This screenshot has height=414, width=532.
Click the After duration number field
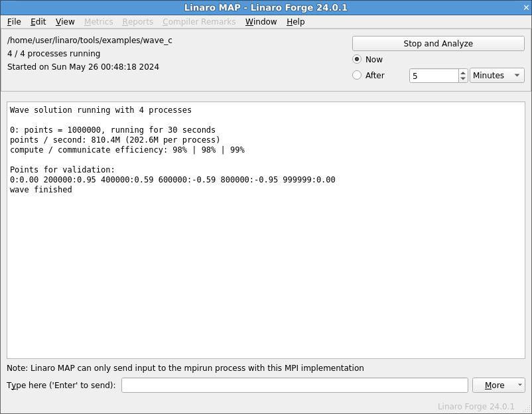click(x=434, y=76)
